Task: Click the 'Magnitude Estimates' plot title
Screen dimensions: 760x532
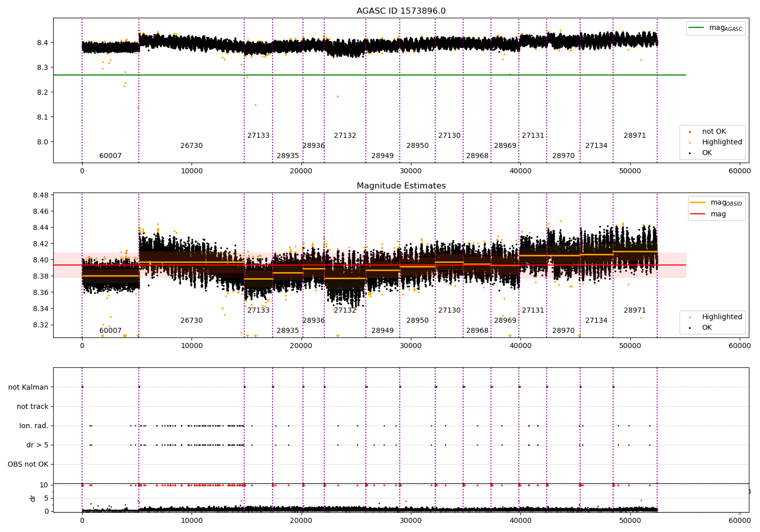Action: [x=401, y=186]
